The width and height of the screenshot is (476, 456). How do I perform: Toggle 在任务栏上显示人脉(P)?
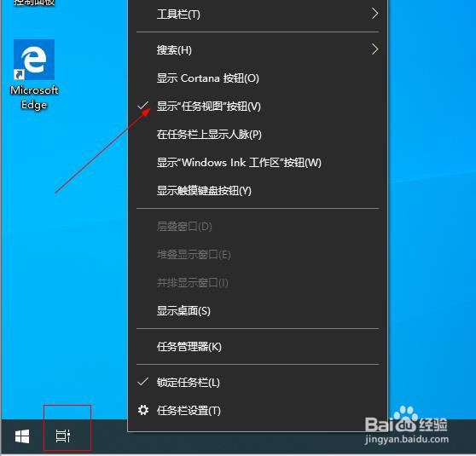(x=258, y=135)
